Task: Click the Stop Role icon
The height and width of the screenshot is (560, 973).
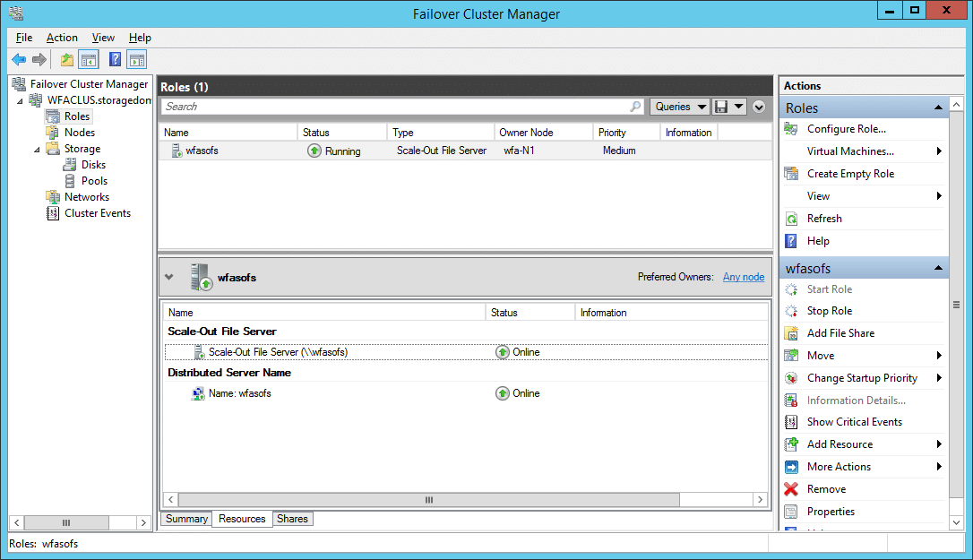Action: 791,311
